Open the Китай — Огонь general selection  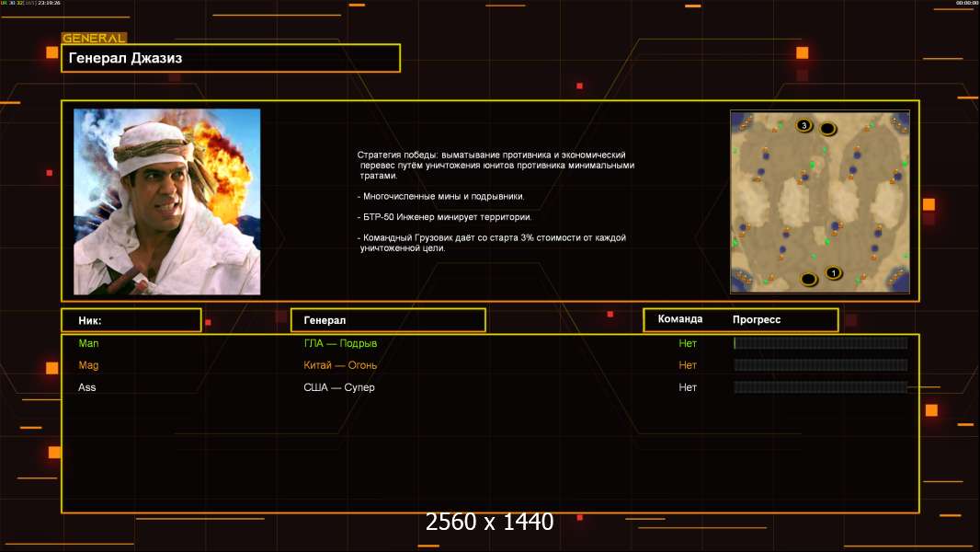[340, 365]
